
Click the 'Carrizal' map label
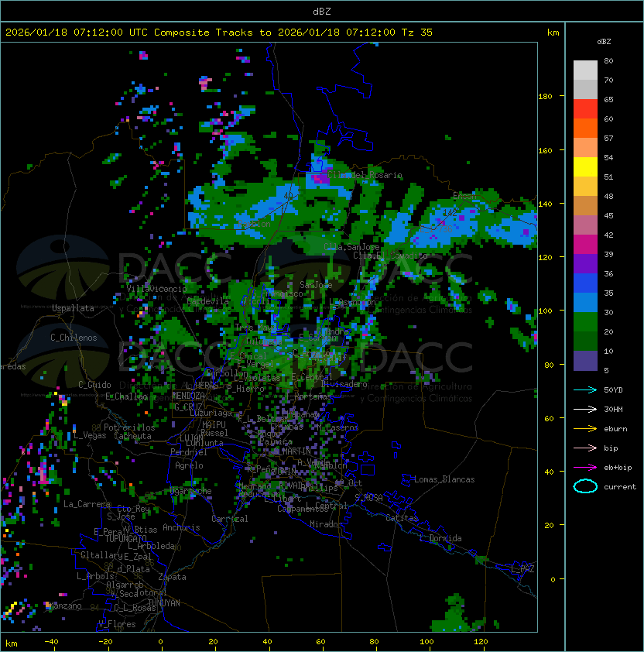230,519
